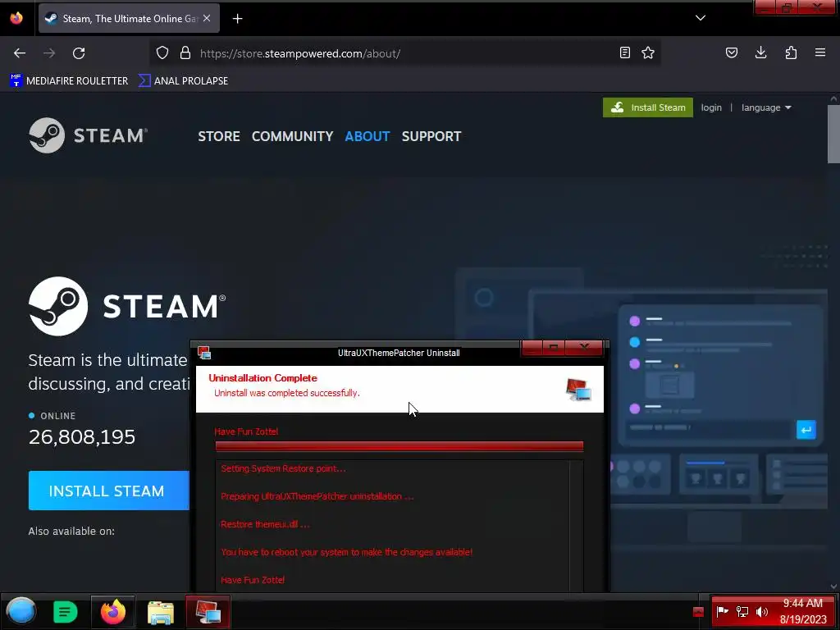Click the Steam logo in the header
This screenshot has height=630, width=840.
[89, 135]
